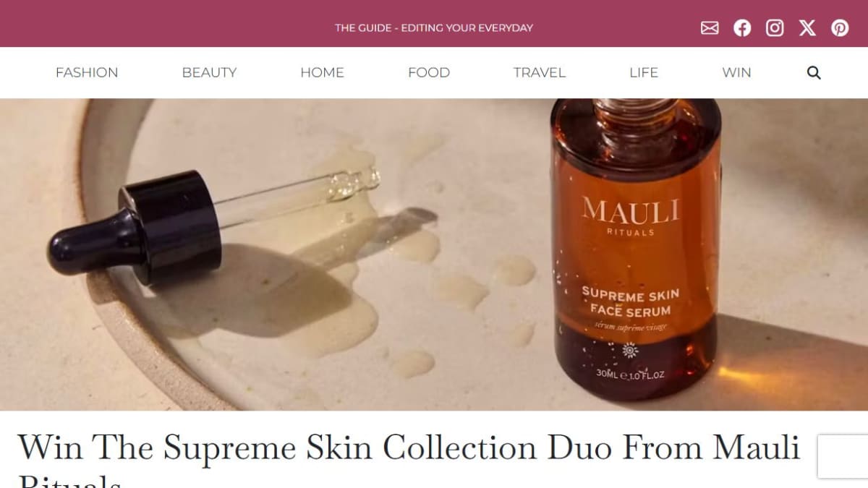
Task: Open the FASHION menu
Action: [x=87, y=72]
